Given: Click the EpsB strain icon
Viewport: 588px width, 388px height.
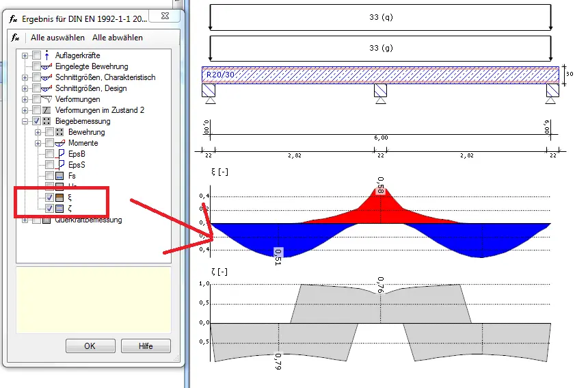Looking at the screenshot, I should (60, 154).
